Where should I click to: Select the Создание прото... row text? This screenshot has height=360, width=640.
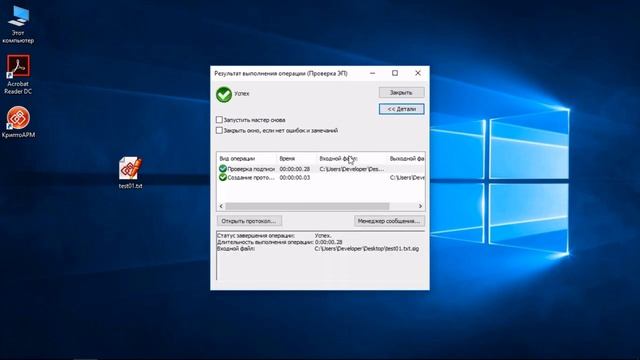(251, 178)
